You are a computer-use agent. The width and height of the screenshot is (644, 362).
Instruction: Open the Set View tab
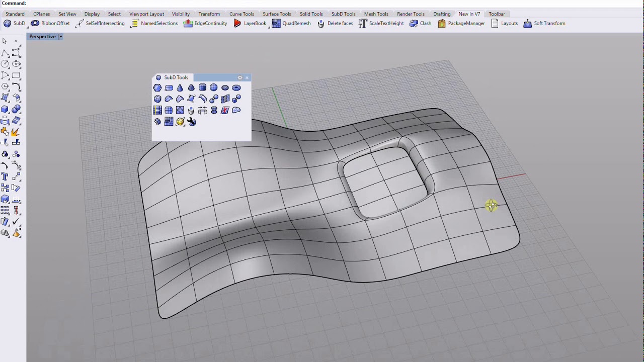pyautogui.click(x=67, y=14)
